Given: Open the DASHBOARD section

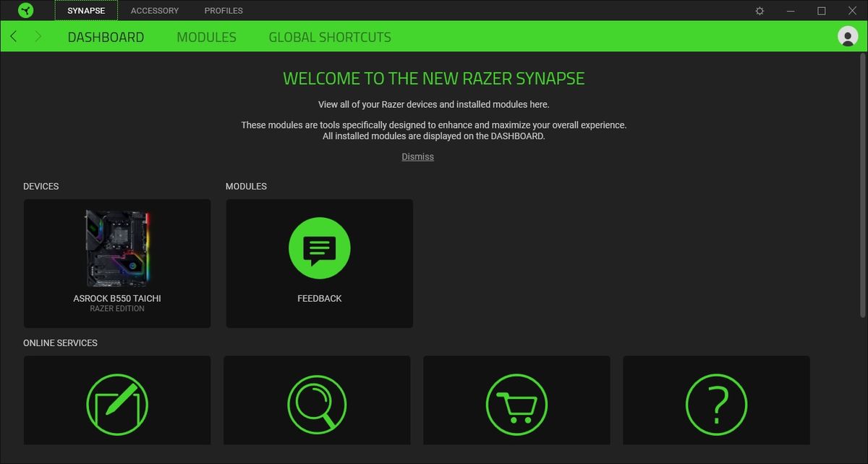Looking at the screenshot, I should 106,37.
